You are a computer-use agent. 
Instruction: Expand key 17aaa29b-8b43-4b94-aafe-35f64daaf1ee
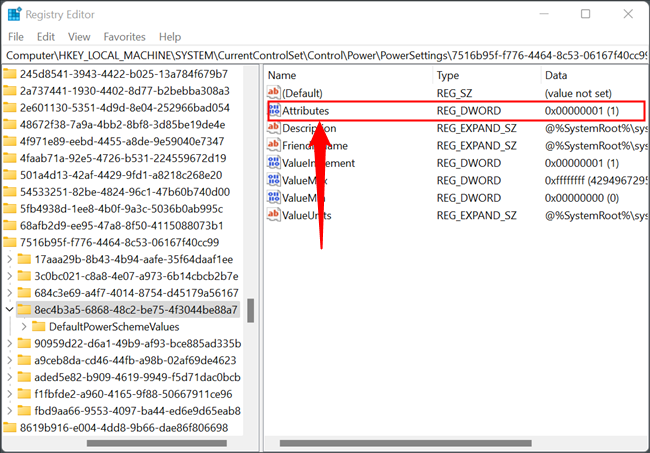tap(10, 259)
